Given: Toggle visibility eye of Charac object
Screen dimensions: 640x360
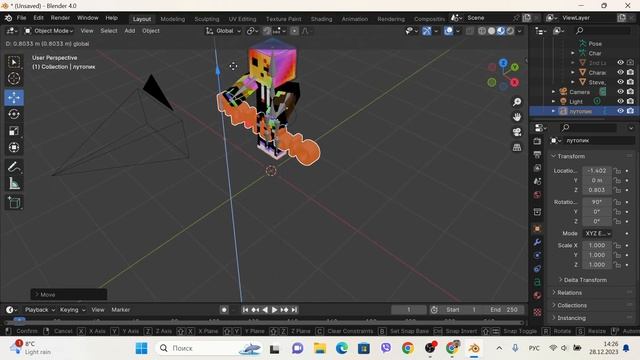Looking at the screenshot, I should (620, 72).
